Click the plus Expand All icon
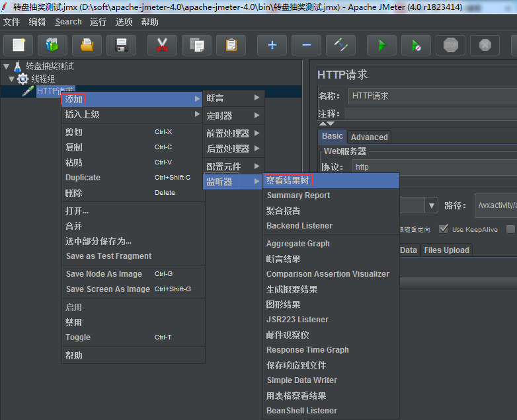The width and height of the screenshot is (517, 420). click(x=272, y=45)
